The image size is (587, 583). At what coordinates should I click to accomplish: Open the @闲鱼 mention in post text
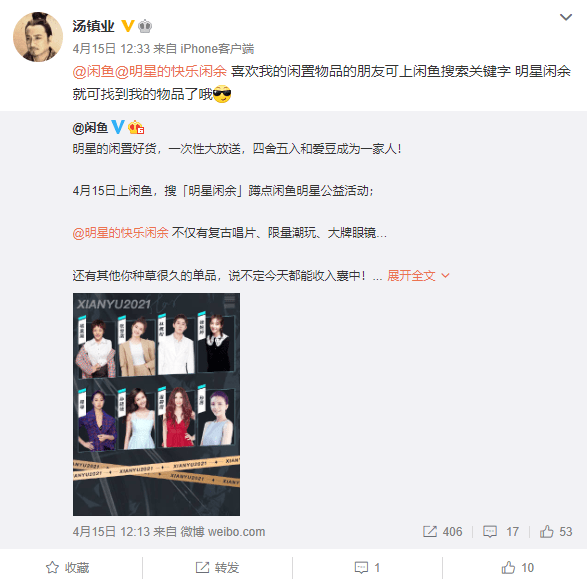pyautogui.click(x=93, y=71)
